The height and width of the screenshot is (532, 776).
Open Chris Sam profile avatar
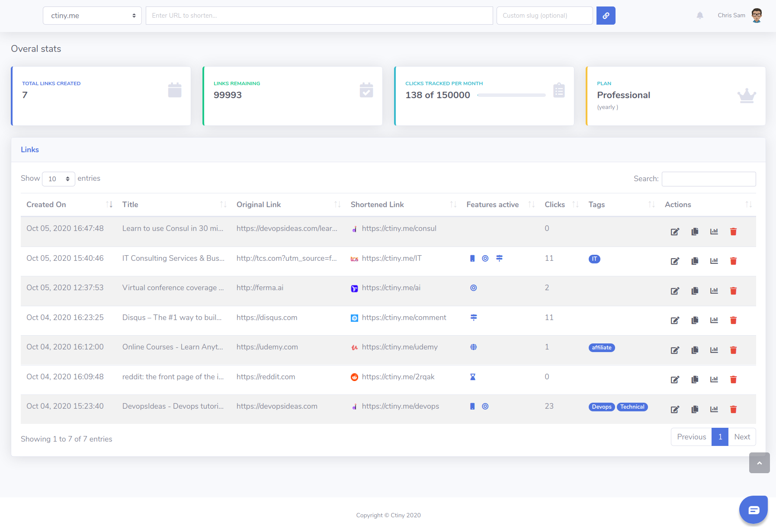tap(757, 16)
